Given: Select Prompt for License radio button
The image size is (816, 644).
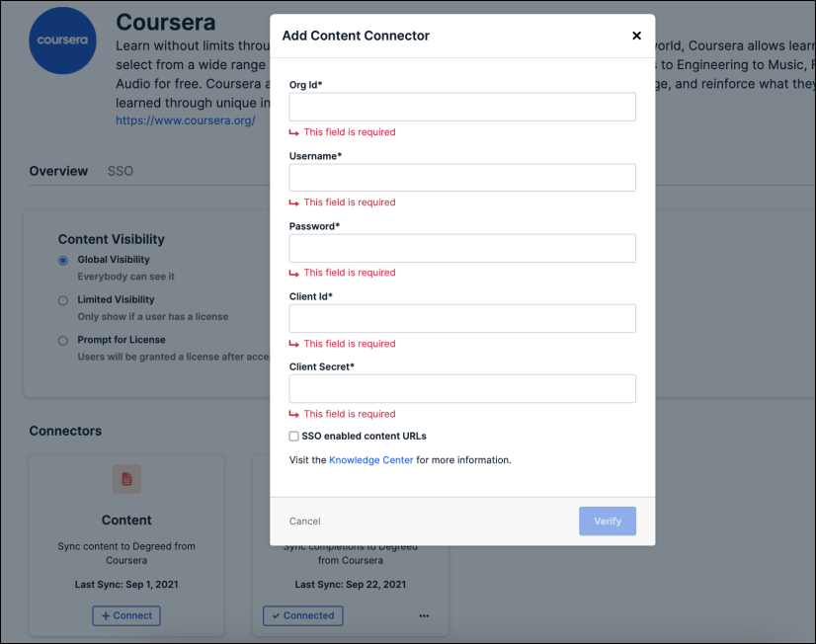Looking at the screenshot, I should [63, 341].
